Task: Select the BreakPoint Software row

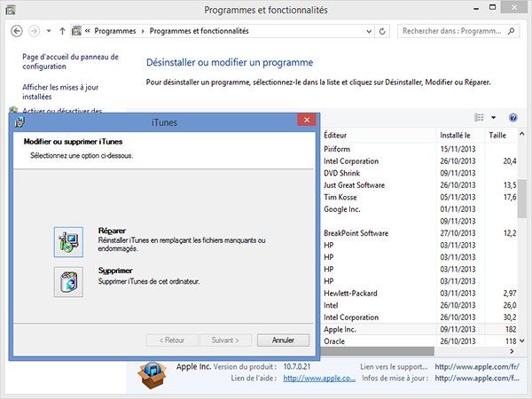Action: [x=419, y=233]
